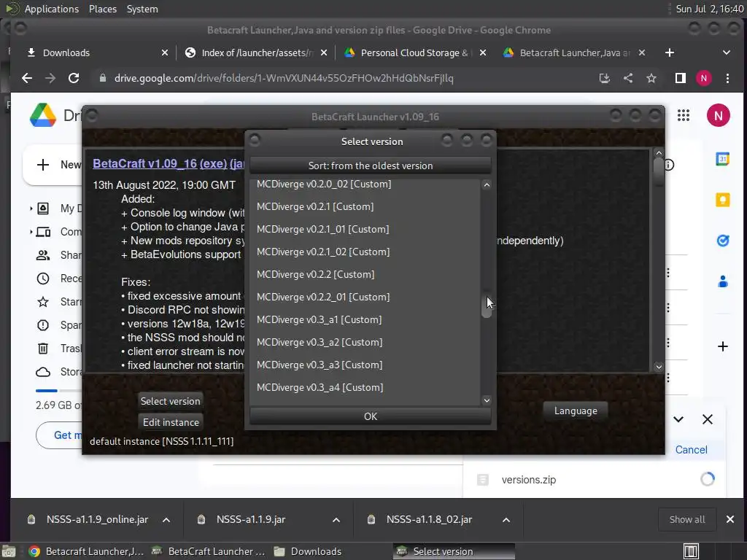Image resolution: width=747 pixels, height=560 pixels.
Task: Open the Spam icon in Drive sidebar
Action: click(43, 325)
